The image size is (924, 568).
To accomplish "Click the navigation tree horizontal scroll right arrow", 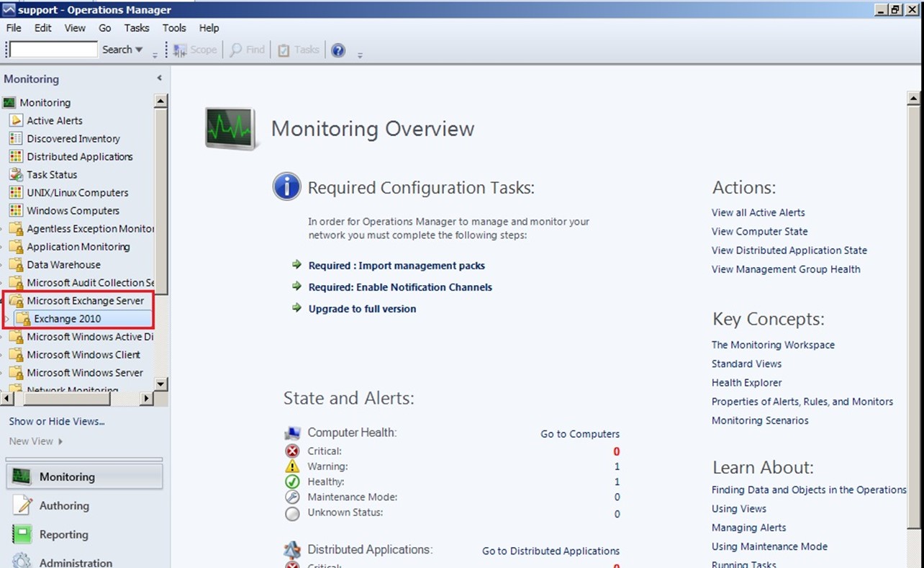I will click(147, 397).
